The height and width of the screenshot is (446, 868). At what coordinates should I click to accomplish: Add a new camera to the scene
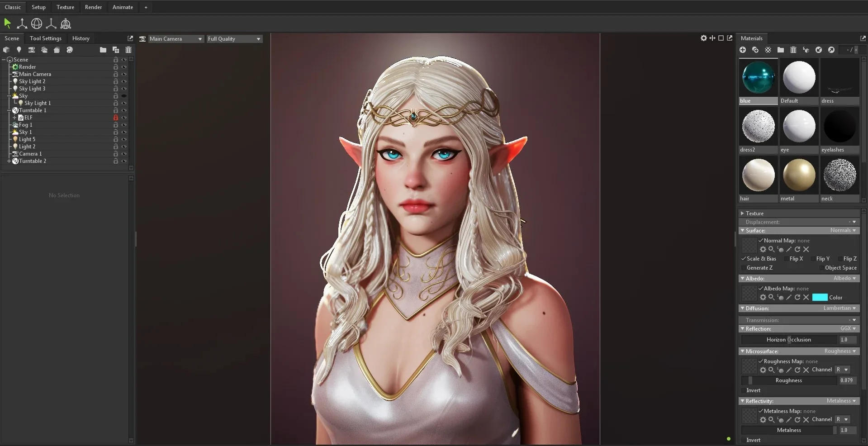[x=32, y=50]
